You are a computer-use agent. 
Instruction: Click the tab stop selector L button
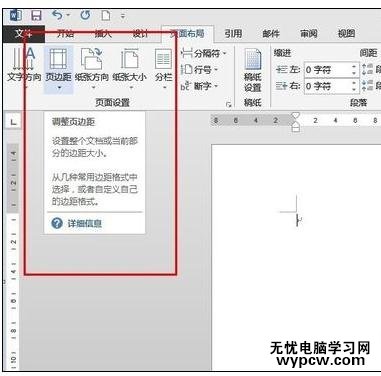coord(13,122)
